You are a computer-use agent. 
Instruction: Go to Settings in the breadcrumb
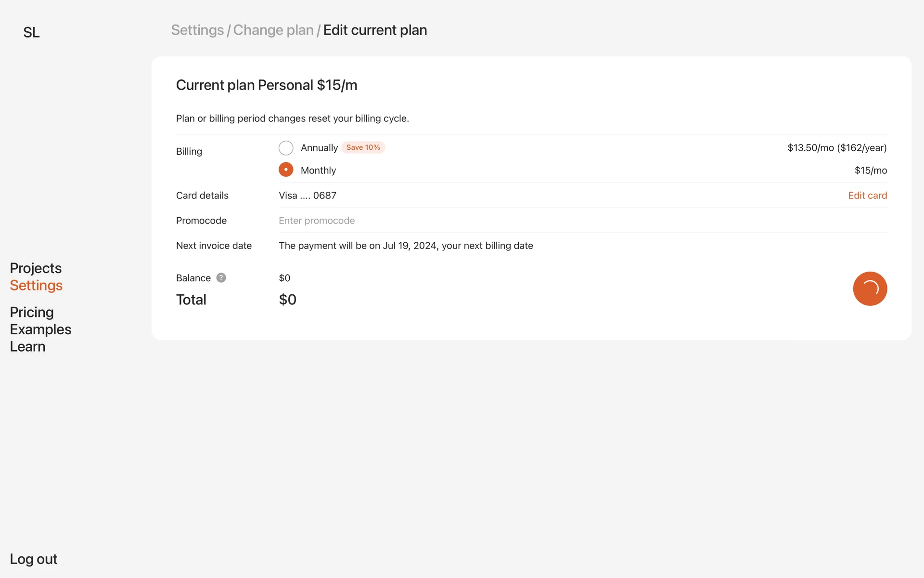[197, 30]
